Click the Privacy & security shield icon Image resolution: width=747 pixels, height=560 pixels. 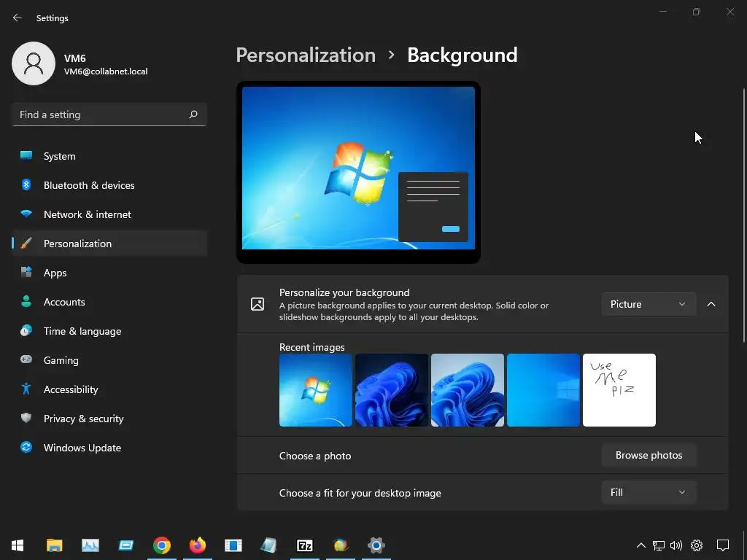(x=26, y=418)
